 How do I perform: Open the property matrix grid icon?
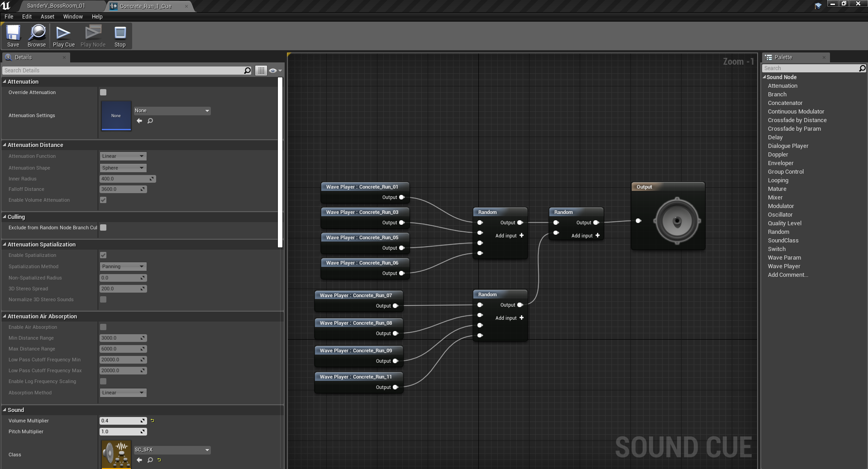261,71
